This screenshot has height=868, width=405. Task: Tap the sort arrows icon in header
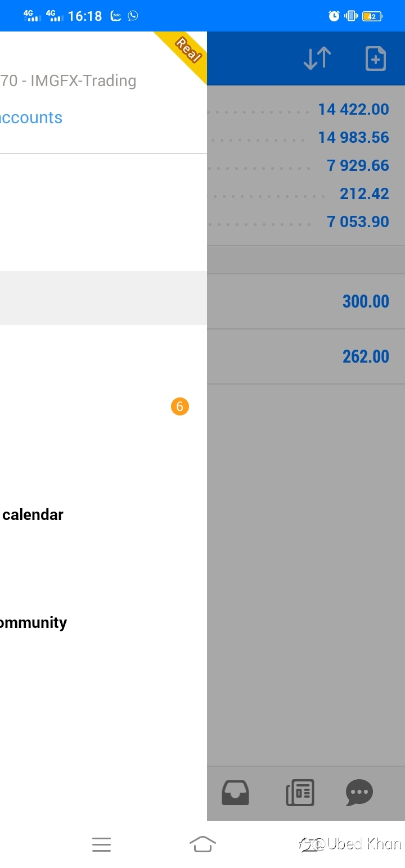click(317, 58)
